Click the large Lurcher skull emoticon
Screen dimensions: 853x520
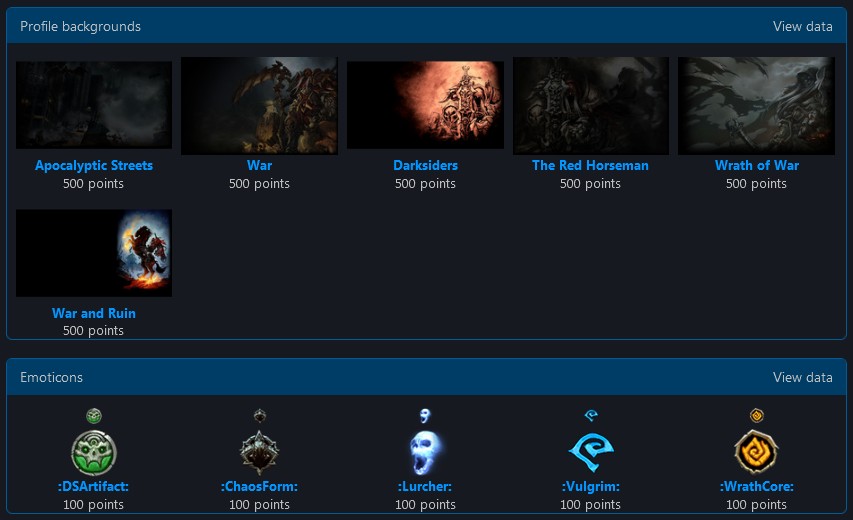click(425, 453)
